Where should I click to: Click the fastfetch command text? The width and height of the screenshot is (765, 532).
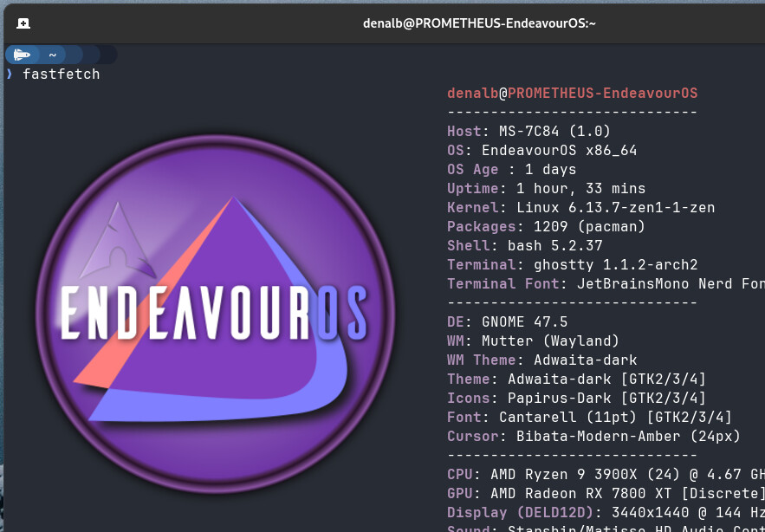(x=61, y=75)
